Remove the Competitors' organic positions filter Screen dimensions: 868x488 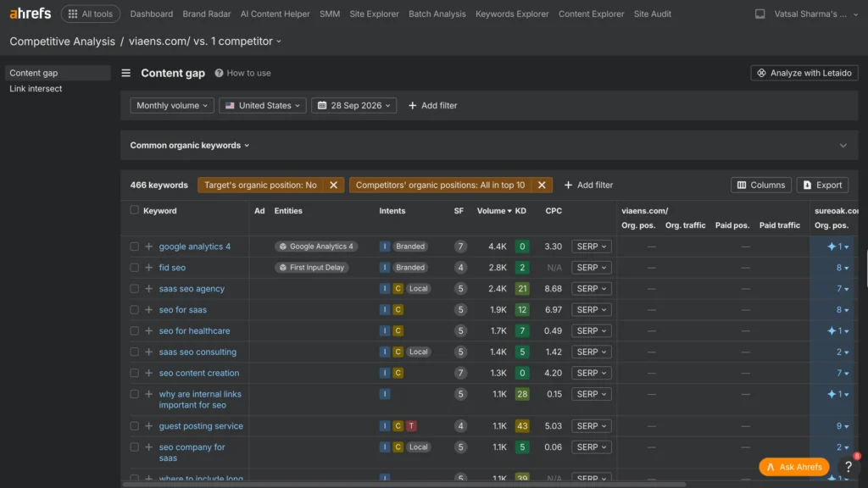[x=542, y=185]
